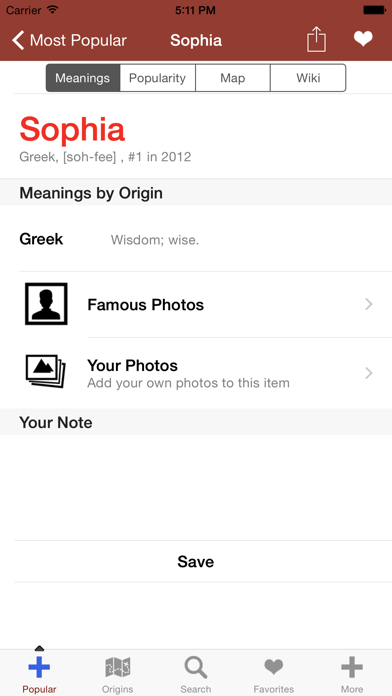This screenshot has height=696, width=392.
Task: Open the Famous Photos row
Action: [196, 304]
